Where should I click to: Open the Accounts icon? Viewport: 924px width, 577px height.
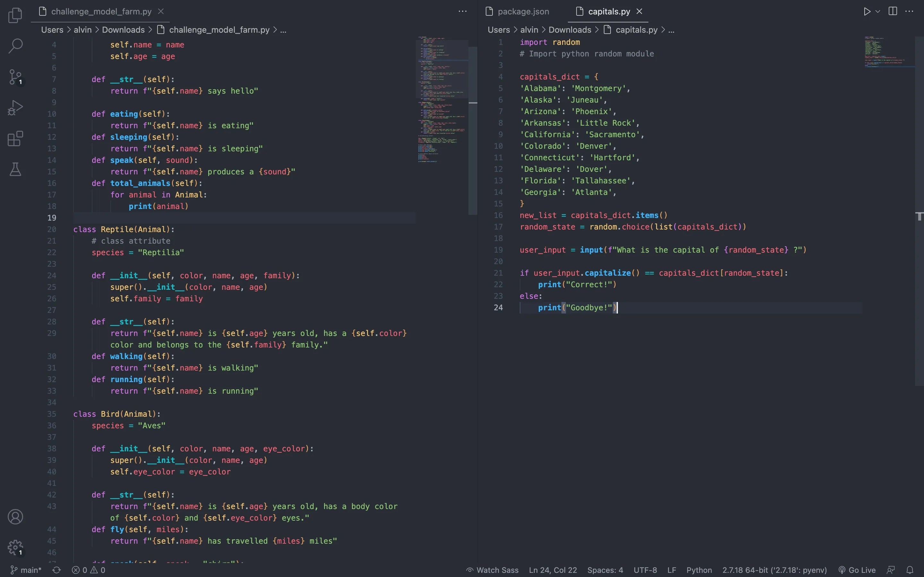point(15,517)
